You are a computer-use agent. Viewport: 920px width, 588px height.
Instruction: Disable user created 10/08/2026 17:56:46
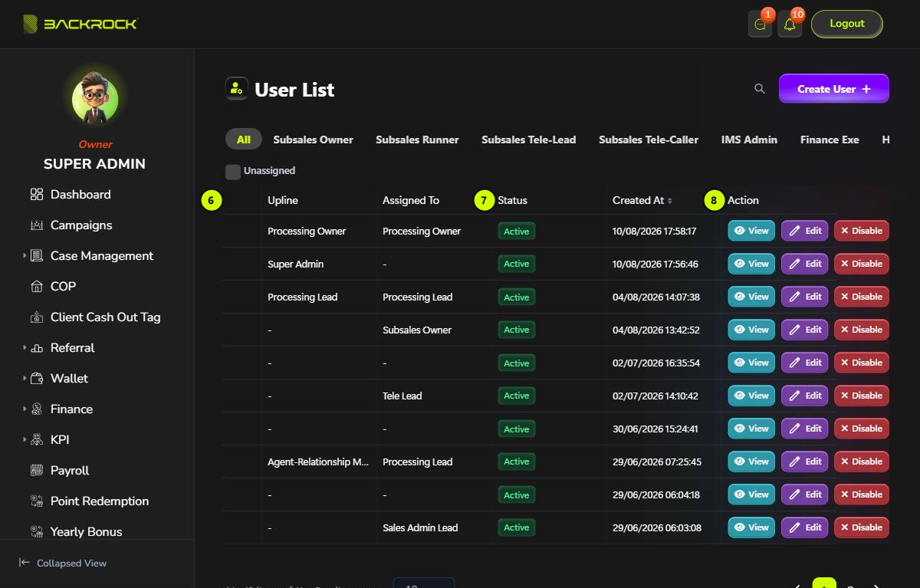point(862,264)
